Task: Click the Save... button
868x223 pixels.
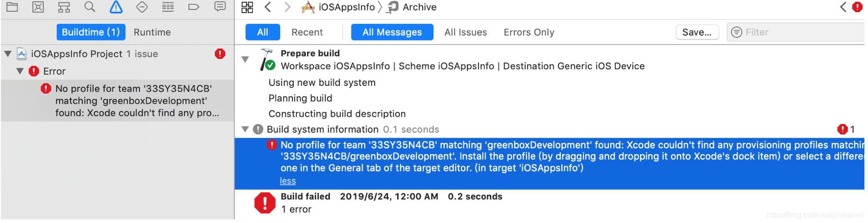Action: [x=697, y=32]
